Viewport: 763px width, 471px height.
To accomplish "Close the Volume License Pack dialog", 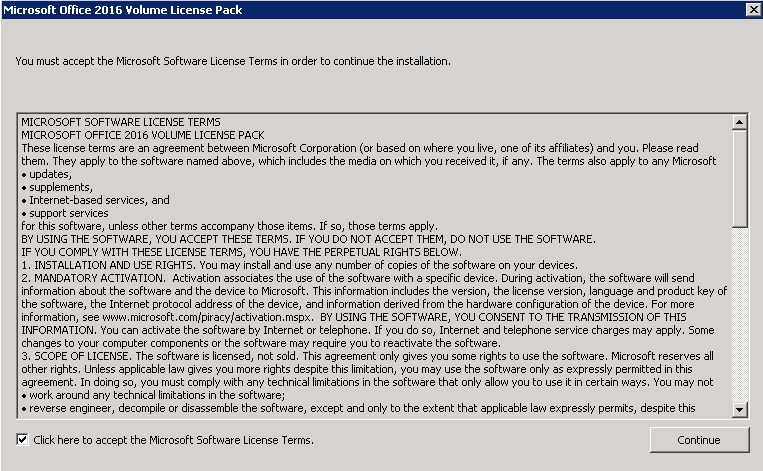I will [x=752, y=9].
